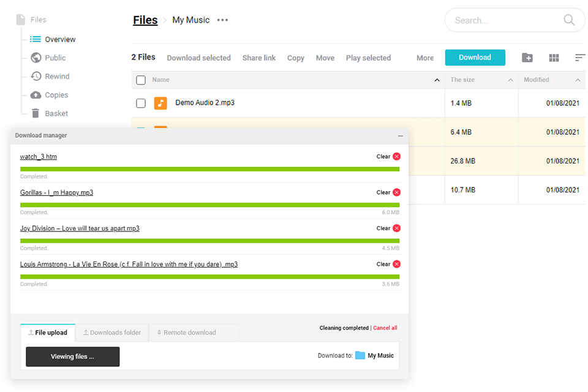588x392 pixels.
Task: Click Play selected in toolbar
Action: tap(368, 58)
